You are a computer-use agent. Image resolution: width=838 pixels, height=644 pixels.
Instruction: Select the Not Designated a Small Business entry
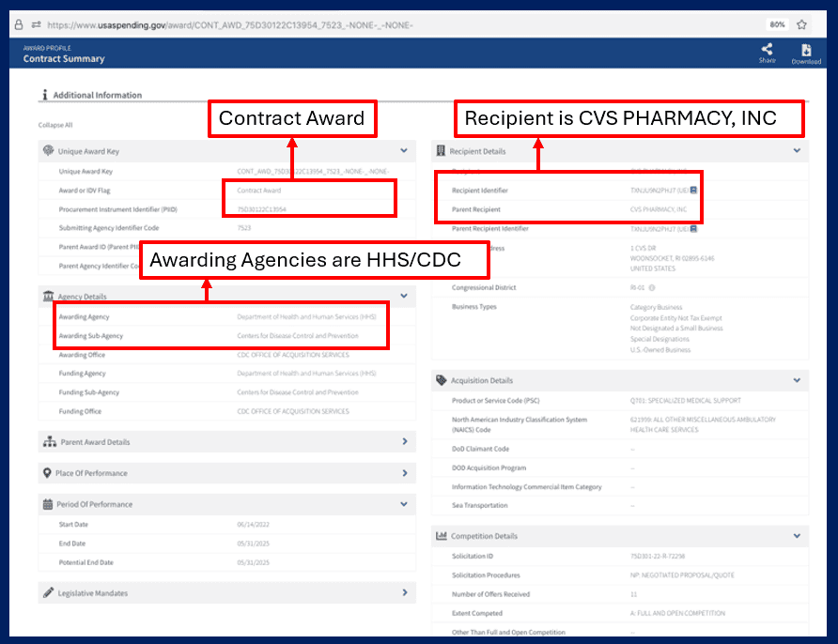[676, 329]
